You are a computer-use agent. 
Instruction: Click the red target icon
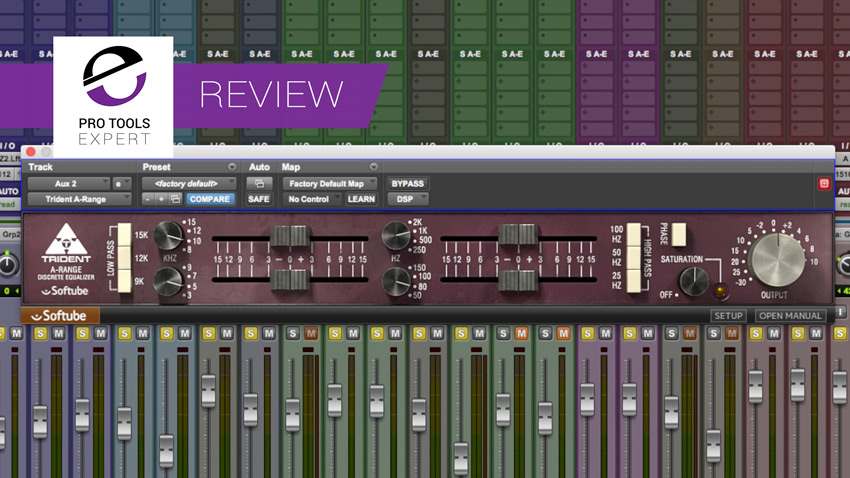click(824, 184)
